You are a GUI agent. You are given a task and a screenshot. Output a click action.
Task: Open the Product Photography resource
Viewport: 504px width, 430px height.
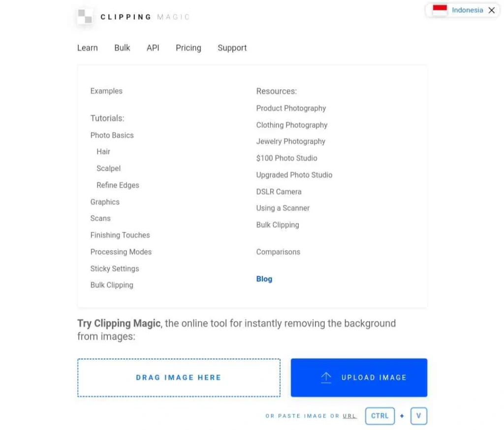pos(291,108)
